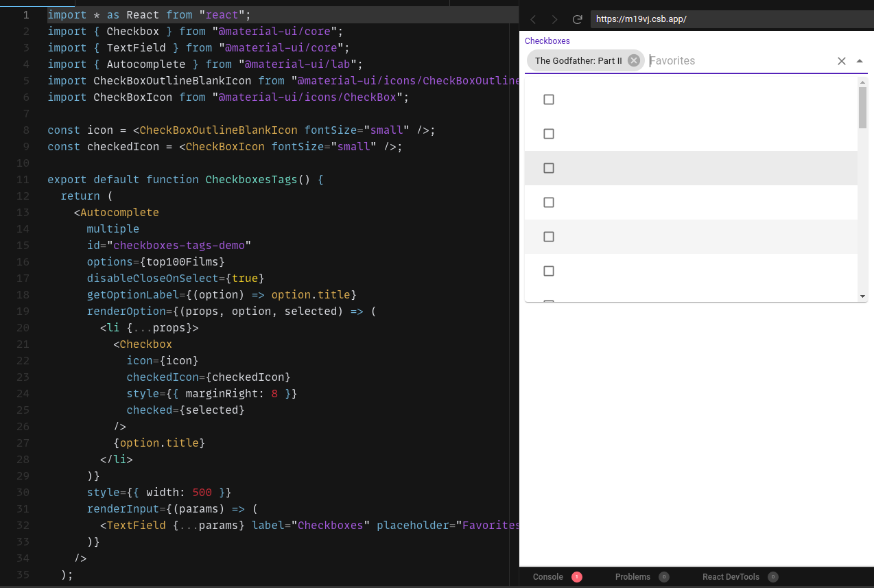The height and width of the screenshot is (588, 874).
Task: Click the 'getOptionLabel' prop
Action: 133,295
